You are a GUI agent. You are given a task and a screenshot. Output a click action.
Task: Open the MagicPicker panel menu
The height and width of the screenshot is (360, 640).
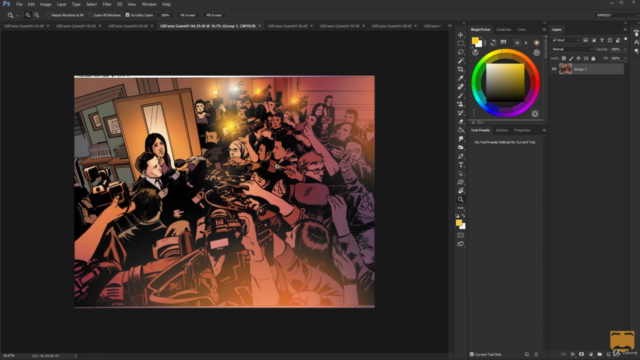coord(544,29)
